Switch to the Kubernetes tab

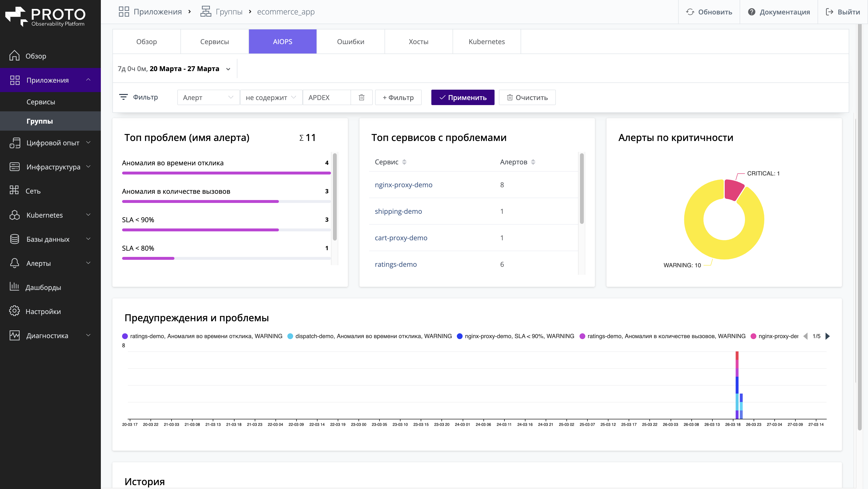pos(487,41)
